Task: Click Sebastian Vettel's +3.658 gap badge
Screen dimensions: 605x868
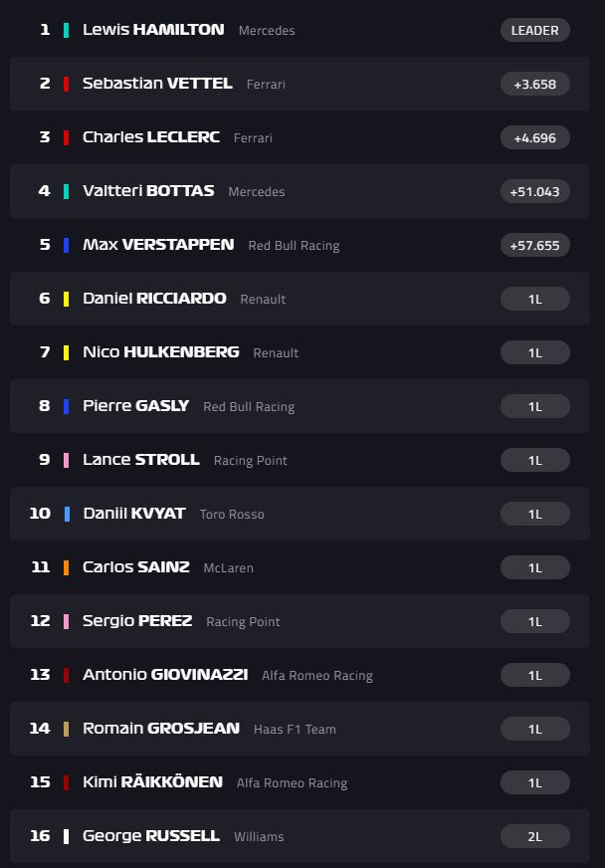Action: [534, 84]
